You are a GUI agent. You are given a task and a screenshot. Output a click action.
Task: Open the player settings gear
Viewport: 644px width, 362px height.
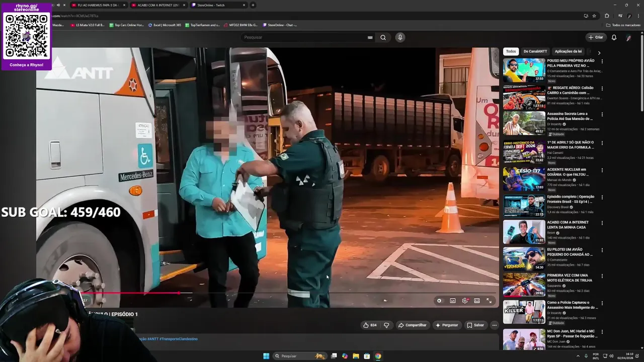click(x=465, y=301)
